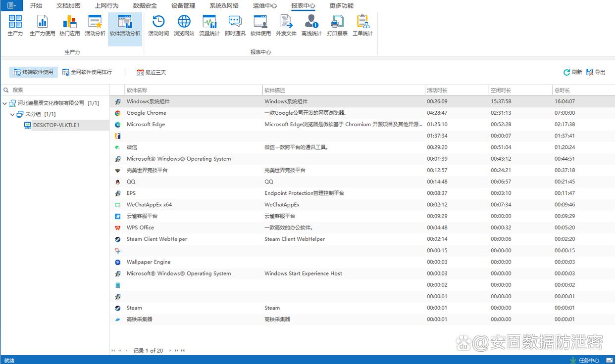
Task: Collapse the 未分组 group node
Action: pos(13,114)
